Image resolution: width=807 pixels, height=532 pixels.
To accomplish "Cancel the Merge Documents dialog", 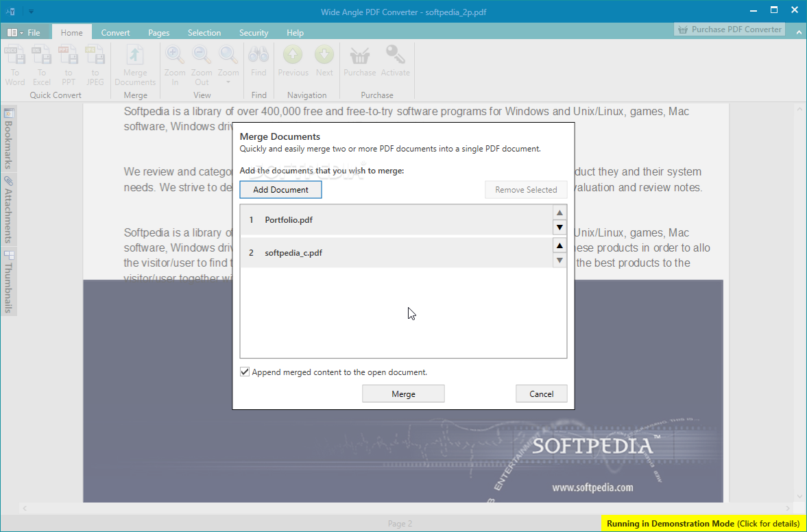I will click(x=542, y=394).
